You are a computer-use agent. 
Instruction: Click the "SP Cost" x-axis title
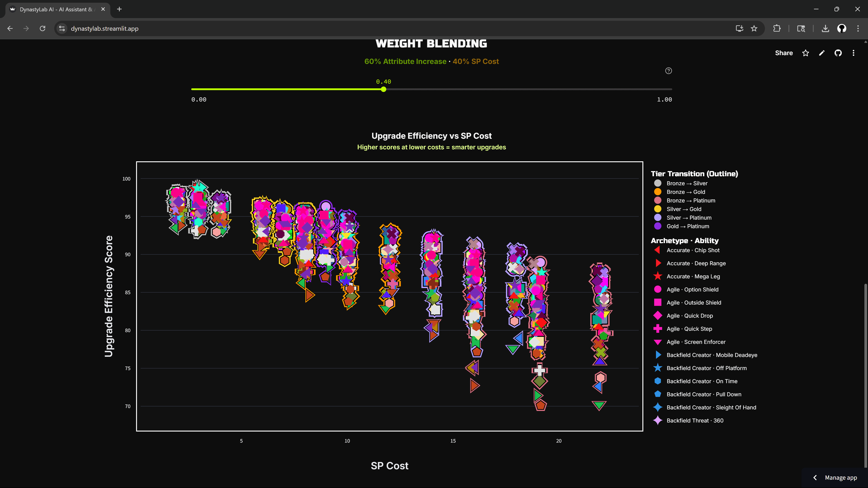pyautogui.click(x=389, y=466)
